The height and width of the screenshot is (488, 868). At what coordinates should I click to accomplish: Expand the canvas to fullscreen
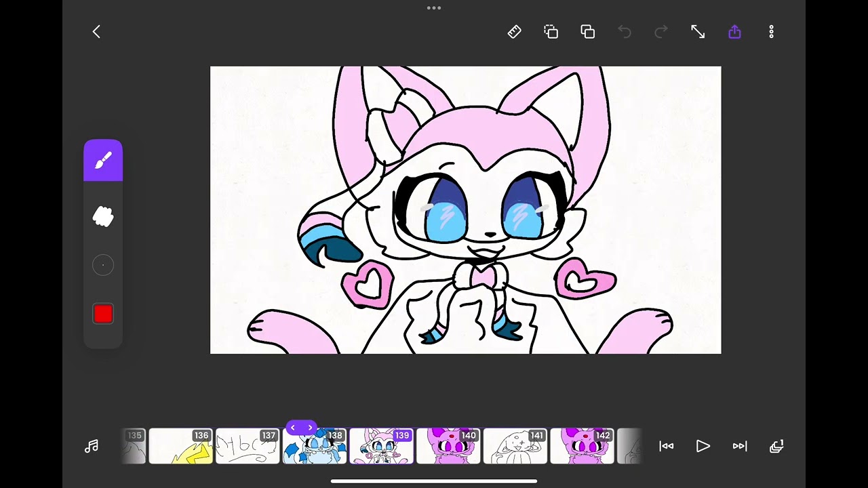tap(698, 32)
